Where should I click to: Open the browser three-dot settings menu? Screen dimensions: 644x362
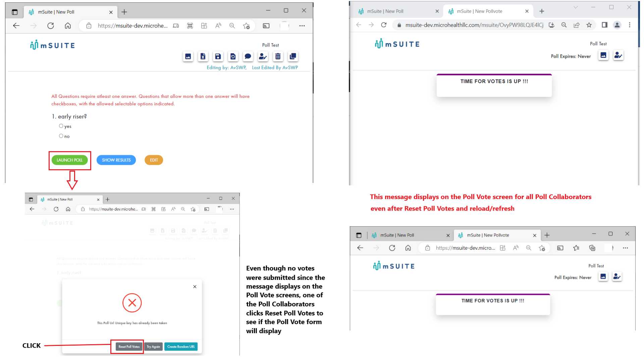630,25
